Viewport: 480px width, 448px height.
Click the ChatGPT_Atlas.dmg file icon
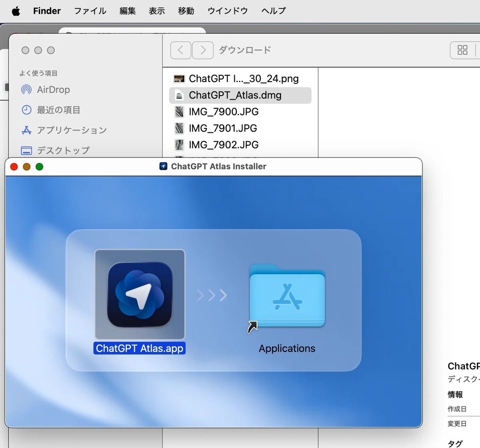pos(179,95)
